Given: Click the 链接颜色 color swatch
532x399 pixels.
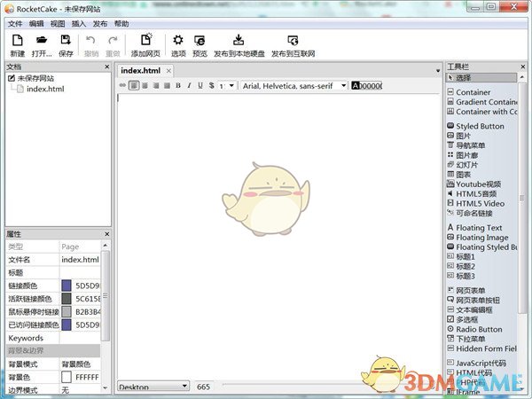Looking at the screenshot, I should coord(66,286).
